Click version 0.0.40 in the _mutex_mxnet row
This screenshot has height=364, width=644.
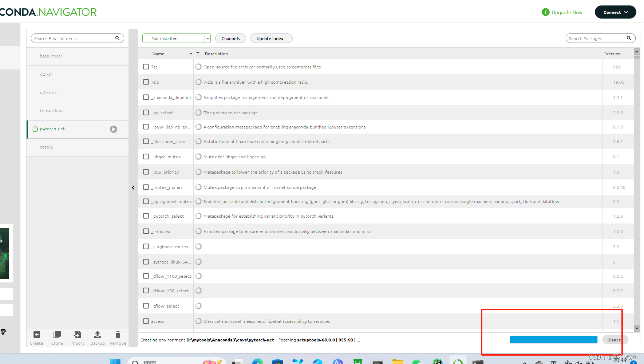pyautogui.click(x=619, y=187)
